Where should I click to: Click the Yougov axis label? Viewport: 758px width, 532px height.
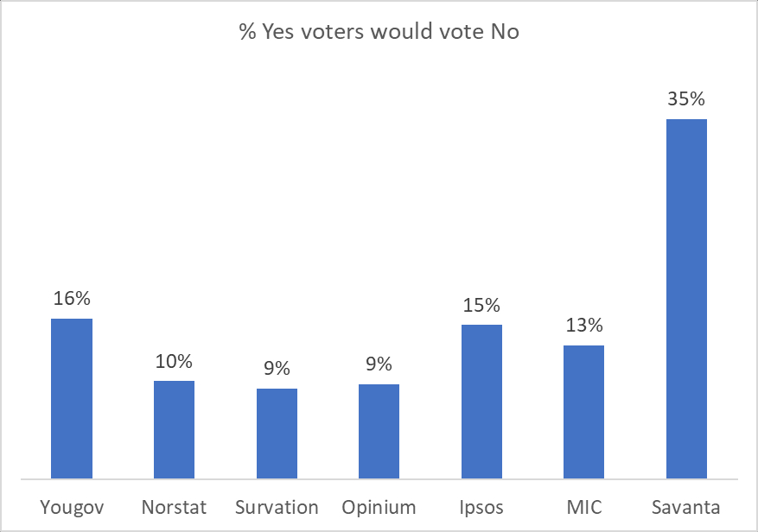[x=72, y=507]
